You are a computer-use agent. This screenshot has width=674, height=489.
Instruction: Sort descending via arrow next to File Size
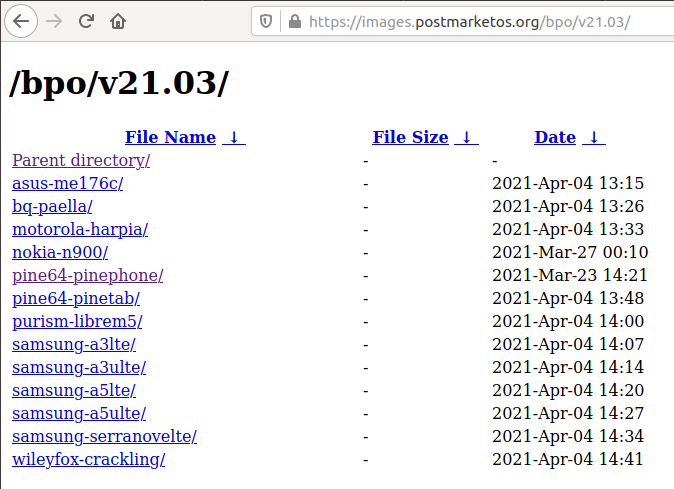tap(466, 138)
